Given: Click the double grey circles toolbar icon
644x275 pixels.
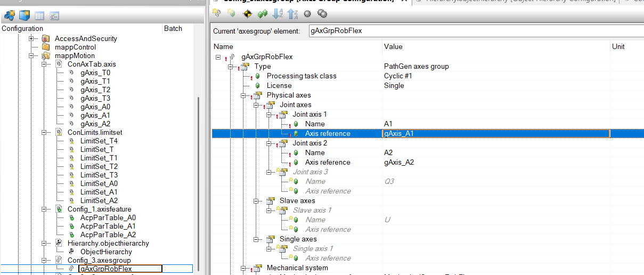Looking at the screenshot, I should click(x=322, y=13).
